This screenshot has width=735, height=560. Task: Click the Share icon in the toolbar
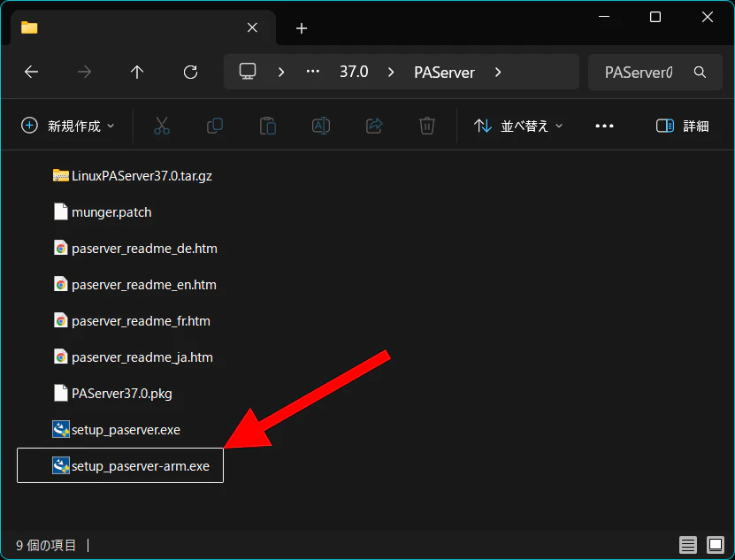374,126
